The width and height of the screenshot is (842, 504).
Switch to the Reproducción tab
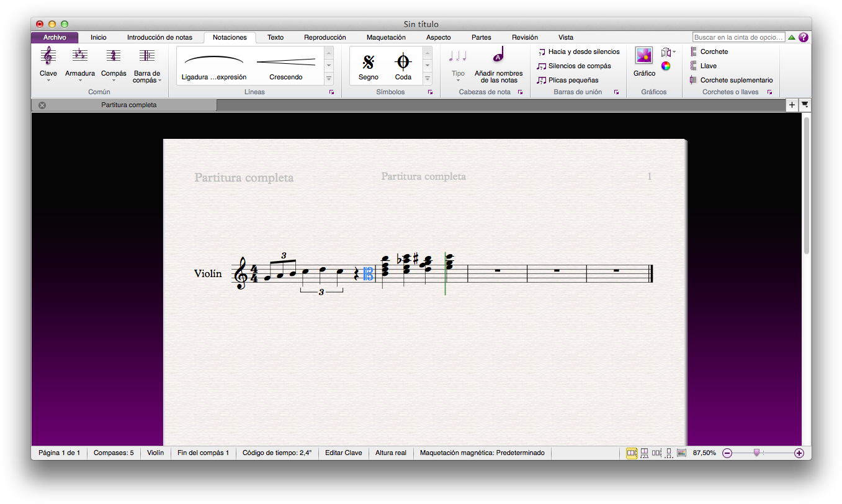[x=325, y=37]
